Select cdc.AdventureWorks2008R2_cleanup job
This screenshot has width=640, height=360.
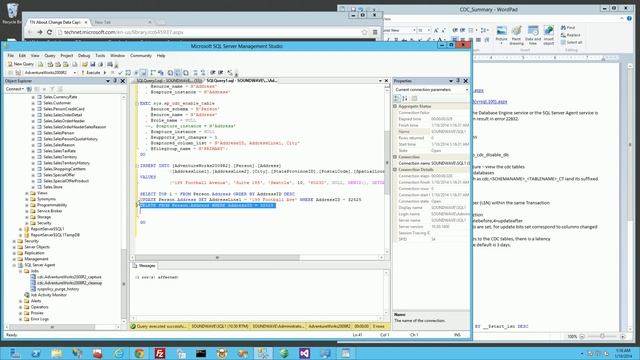coord(69,283)
